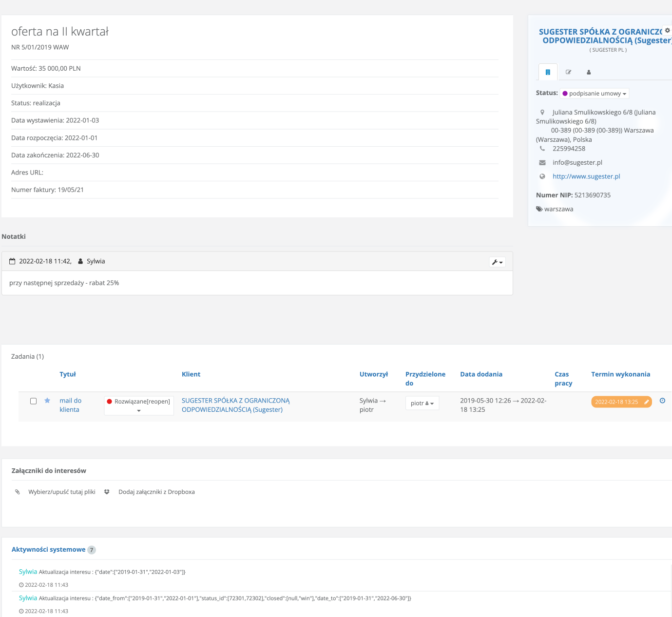Image resolution: width=672 pixels, height=617 pixels.
Task: Click the clock icon in the task row
Action: 662,401
